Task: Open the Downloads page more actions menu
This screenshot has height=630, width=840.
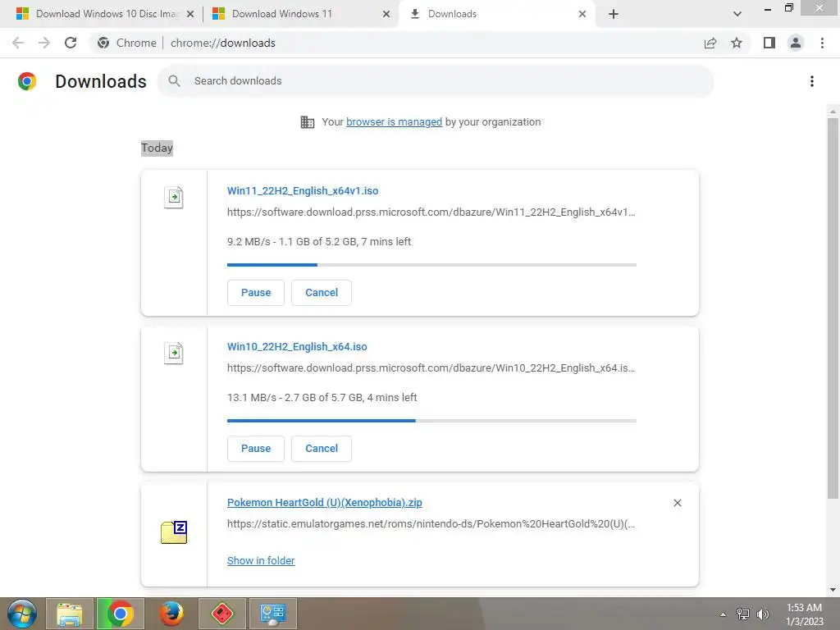Action: [812, 81]
